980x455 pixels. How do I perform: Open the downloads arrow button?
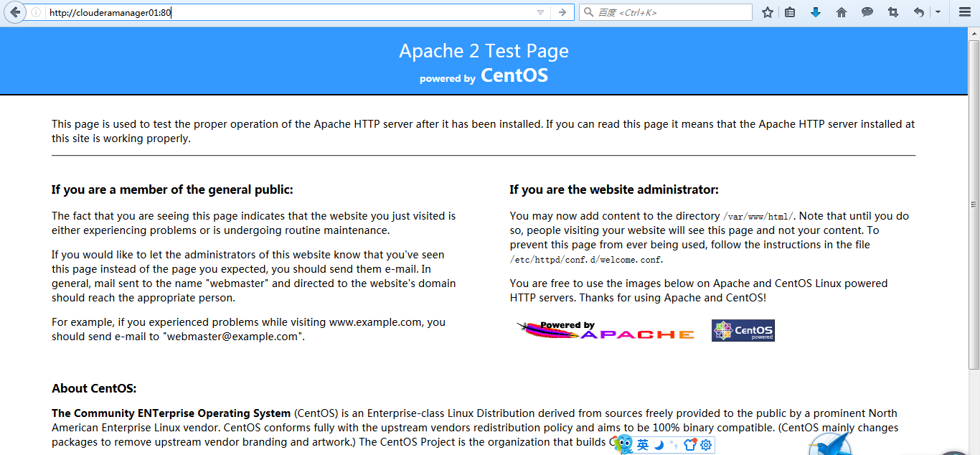pos(816,12)
